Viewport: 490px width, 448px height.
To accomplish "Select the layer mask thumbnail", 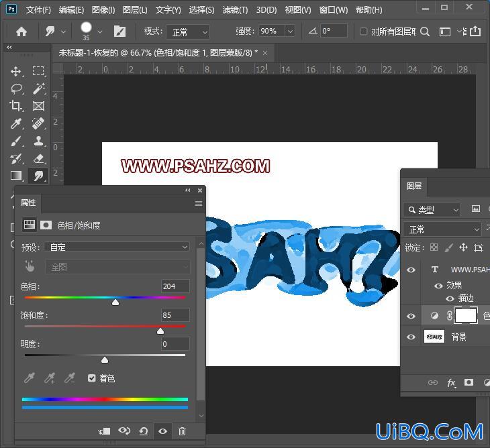I will pos(466,316).
